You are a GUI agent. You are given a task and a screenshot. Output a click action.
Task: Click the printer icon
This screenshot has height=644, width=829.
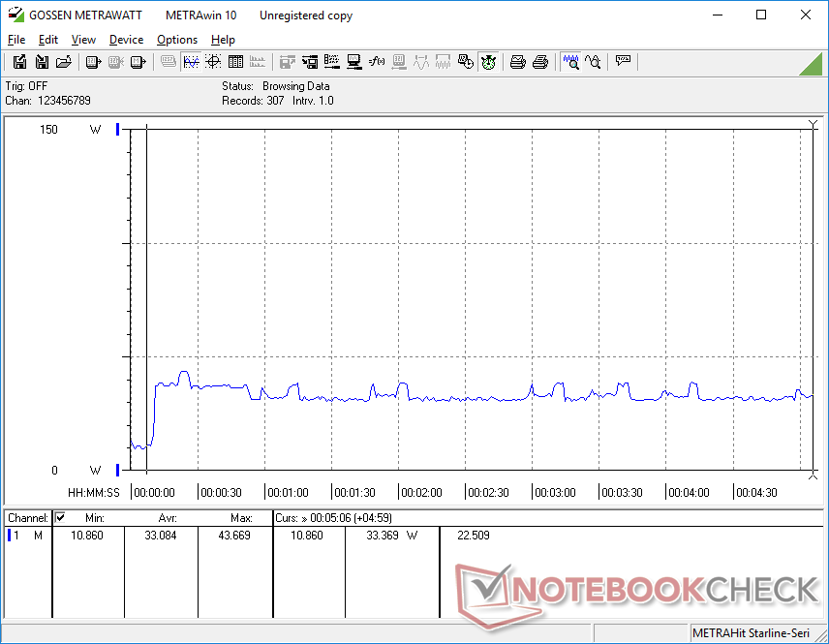pyautogui.click(x=539, y=62)
